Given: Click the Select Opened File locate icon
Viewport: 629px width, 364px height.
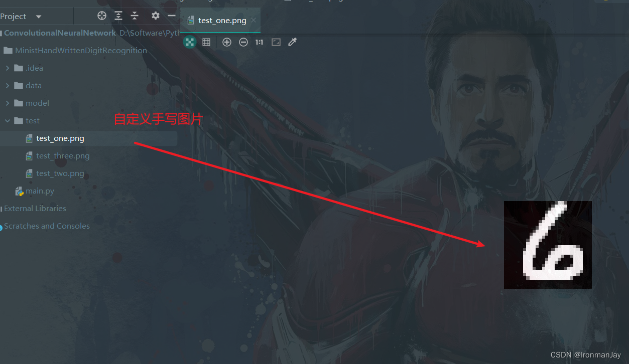Looking at the screenshot, I should click(102, 16).
